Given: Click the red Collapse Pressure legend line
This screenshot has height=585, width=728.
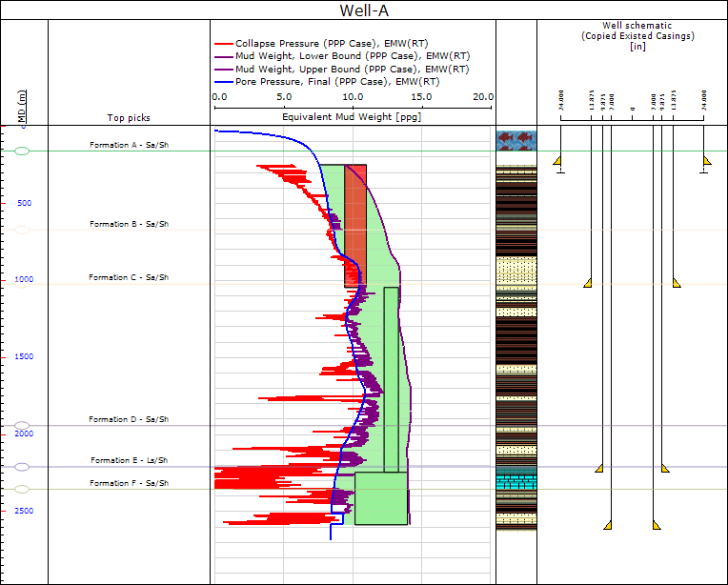Looking at the screenshot, I should tap(223, 45).
